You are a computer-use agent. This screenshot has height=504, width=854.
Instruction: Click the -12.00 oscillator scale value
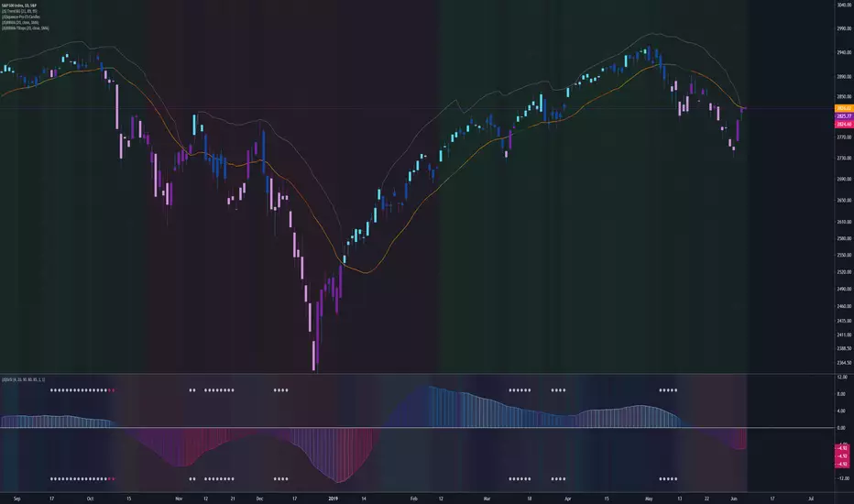(843, 478)
